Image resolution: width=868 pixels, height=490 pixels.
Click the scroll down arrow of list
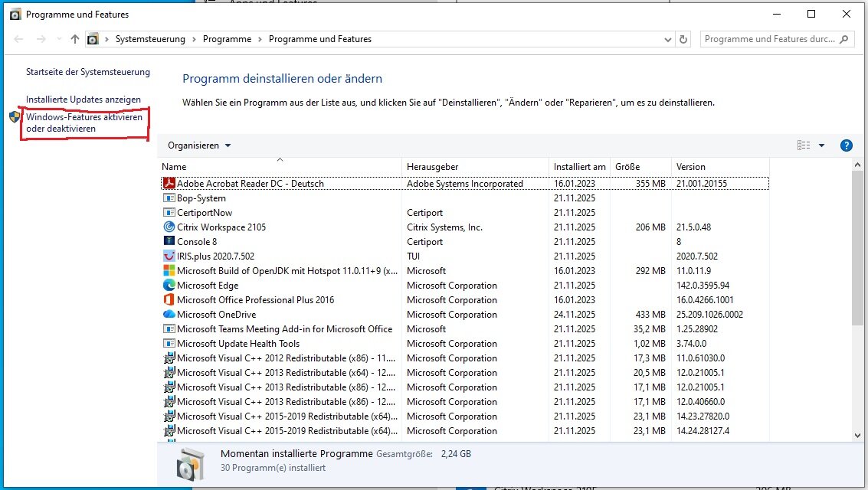click(x=857, y=435)
